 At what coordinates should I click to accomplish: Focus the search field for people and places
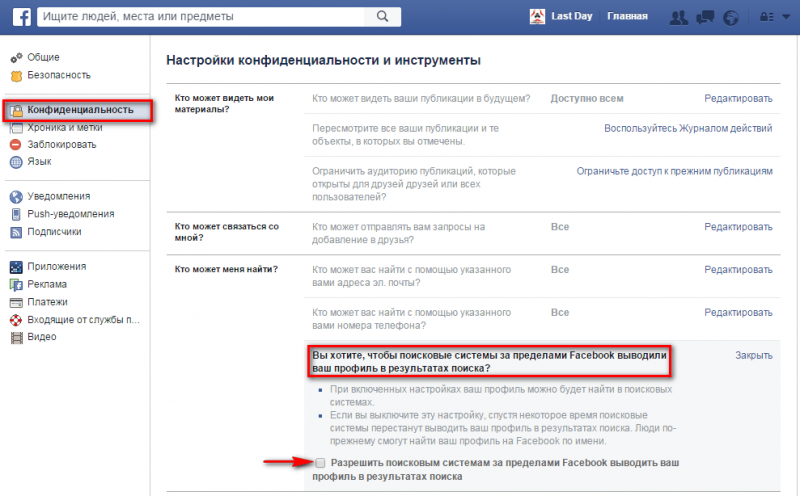[201, 16]
